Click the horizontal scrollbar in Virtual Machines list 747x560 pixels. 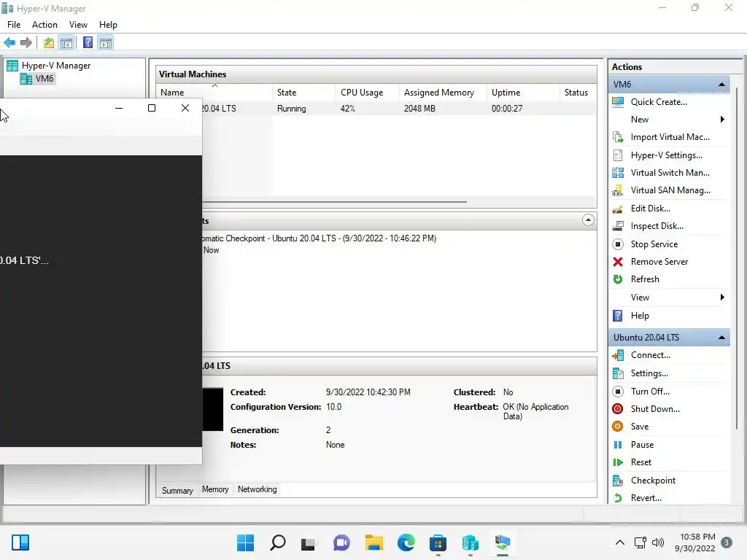(333, 202)
